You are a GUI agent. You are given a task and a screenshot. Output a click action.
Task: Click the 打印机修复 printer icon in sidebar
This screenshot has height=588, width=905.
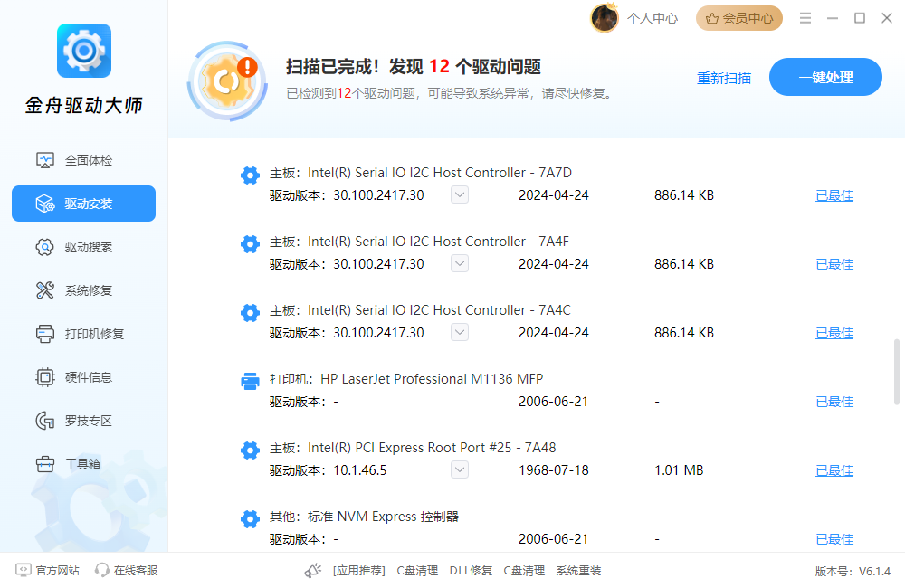[x=45, y=334]
